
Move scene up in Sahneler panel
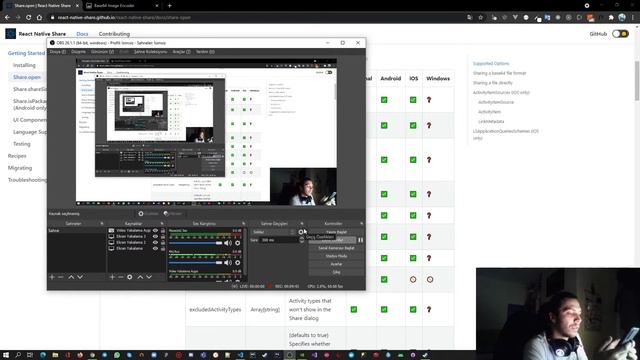click(x=71, y=277)
